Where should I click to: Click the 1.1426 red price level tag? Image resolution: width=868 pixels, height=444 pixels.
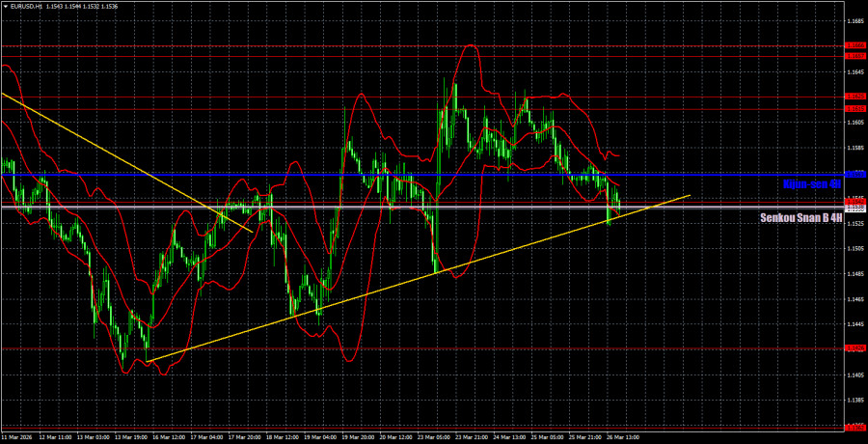click(x=854, y=348)
